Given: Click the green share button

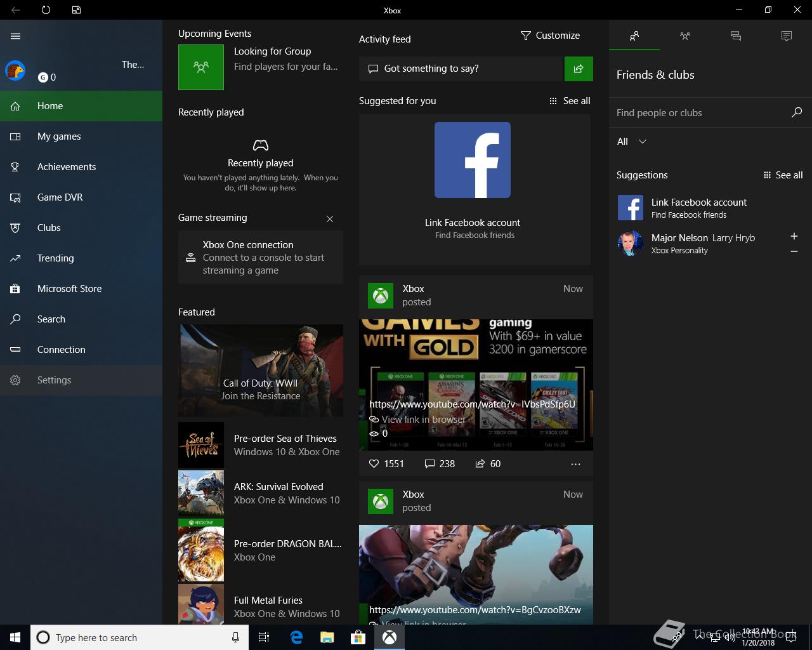Looking at the screenshot, I should pos(579,69).
